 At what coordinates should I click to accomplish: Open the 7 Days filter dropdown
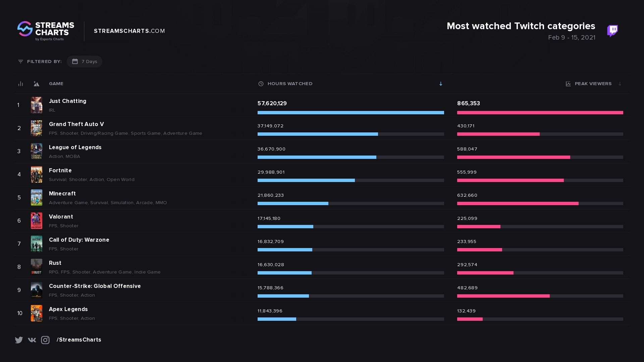pos(85,62)
